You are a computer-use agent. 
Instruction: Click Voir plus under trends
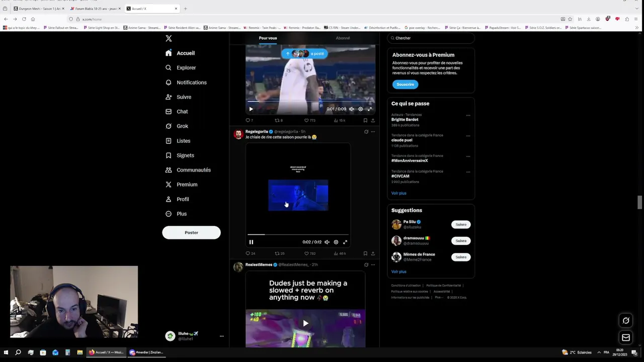pos(399,193)
